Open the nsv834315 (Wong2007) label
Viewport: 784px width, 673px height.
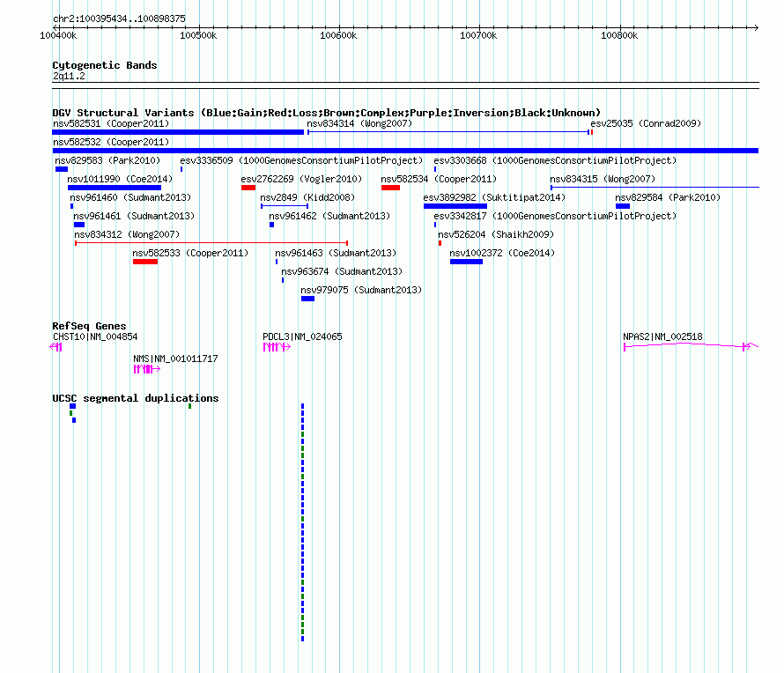pos(603,179)
